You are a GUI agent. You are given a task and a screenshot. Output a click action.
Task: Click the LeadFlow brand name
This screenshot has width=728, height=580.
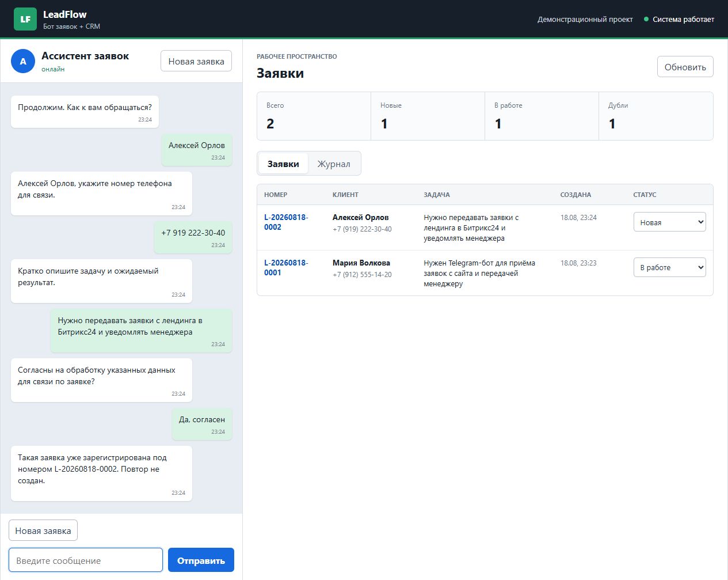point(65,14)
